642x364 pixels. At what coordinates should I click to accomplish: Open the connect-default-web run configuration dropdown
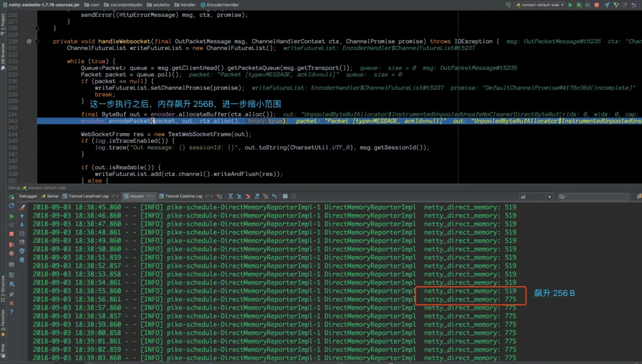(539, 5)
